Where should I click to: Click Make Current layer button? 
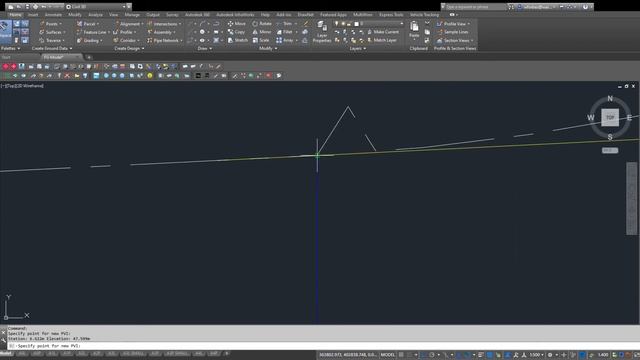383,32
